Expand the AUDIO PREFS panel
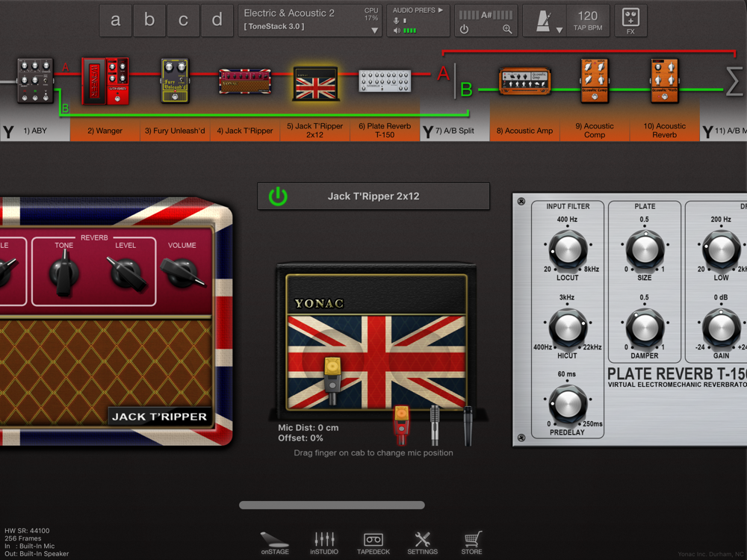Viewport: 747px width, 560px height. click(418, 10)
